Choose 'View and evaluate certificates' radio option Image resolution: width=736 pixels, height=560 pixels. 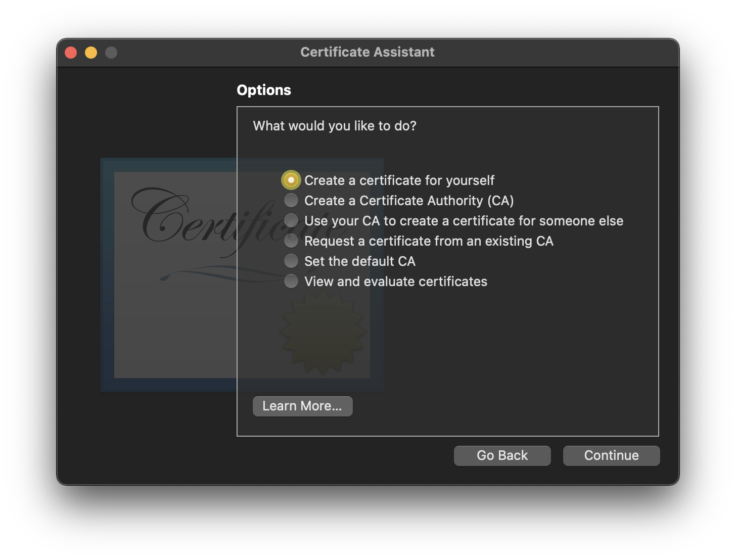click(291, 282)
